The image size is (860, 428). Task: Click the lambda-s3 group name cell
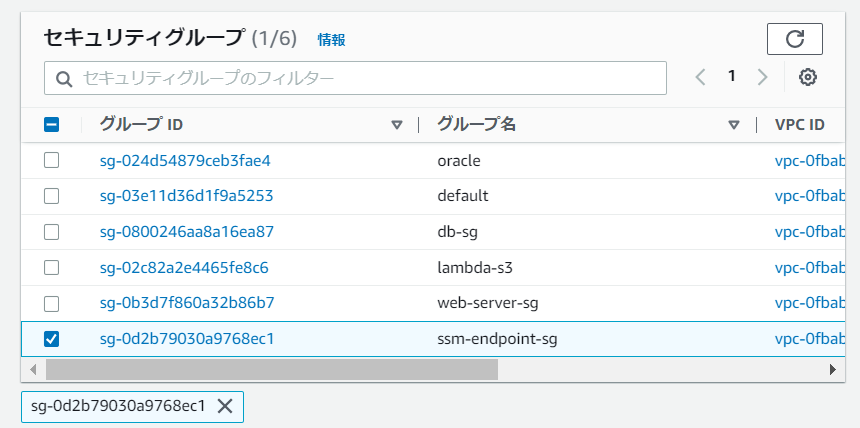click(475, 268)
